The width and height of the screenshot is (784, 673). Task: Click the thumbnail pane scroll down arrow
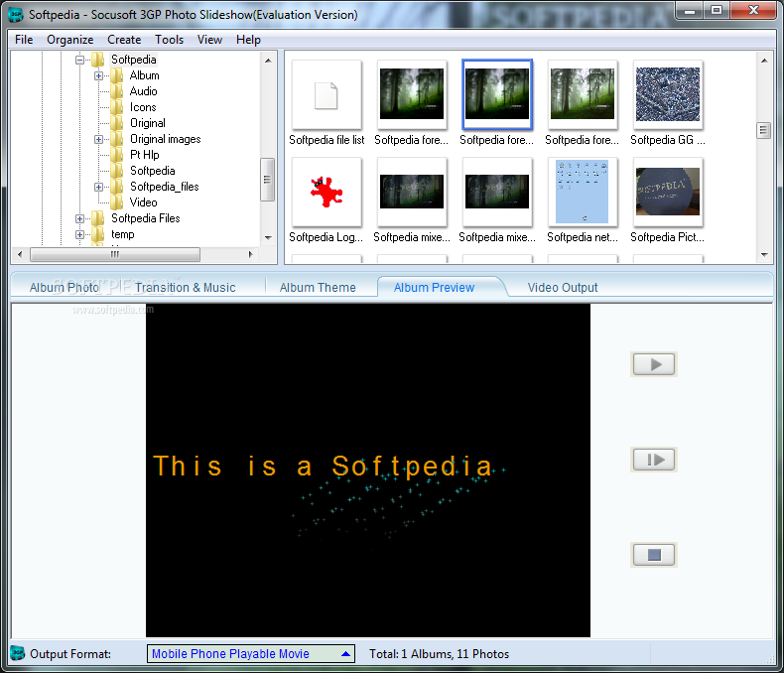tap(764, 254)
